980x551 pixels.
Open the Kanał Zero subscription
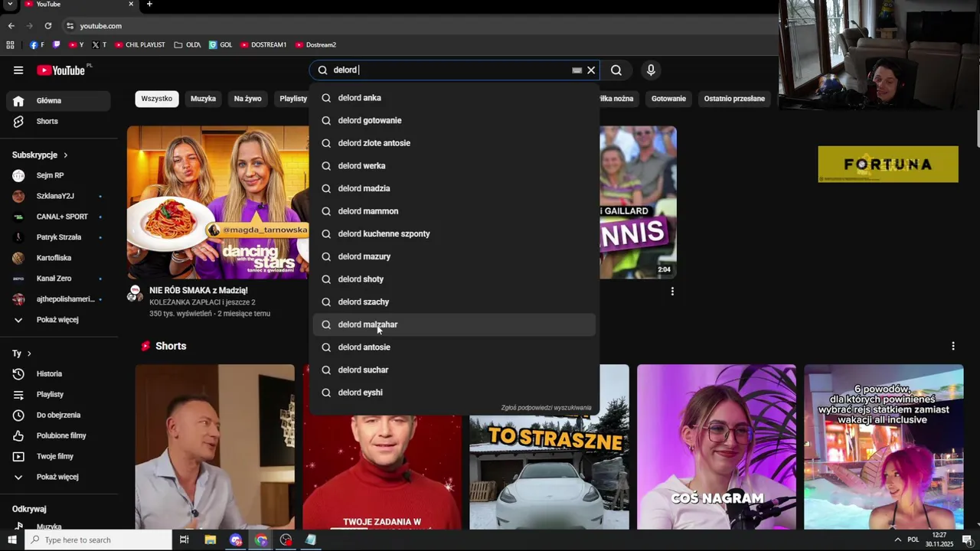tap(58, 279)
